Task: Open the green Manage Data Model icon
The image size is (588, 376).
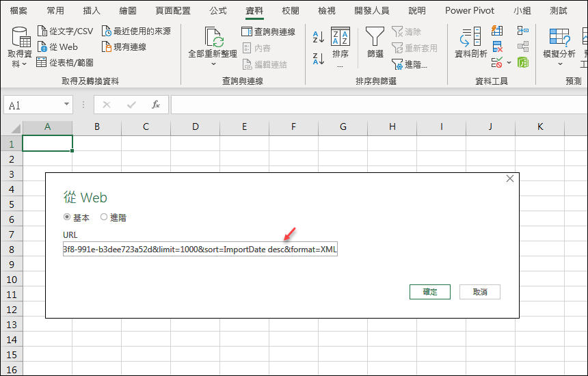Action: 523,63
